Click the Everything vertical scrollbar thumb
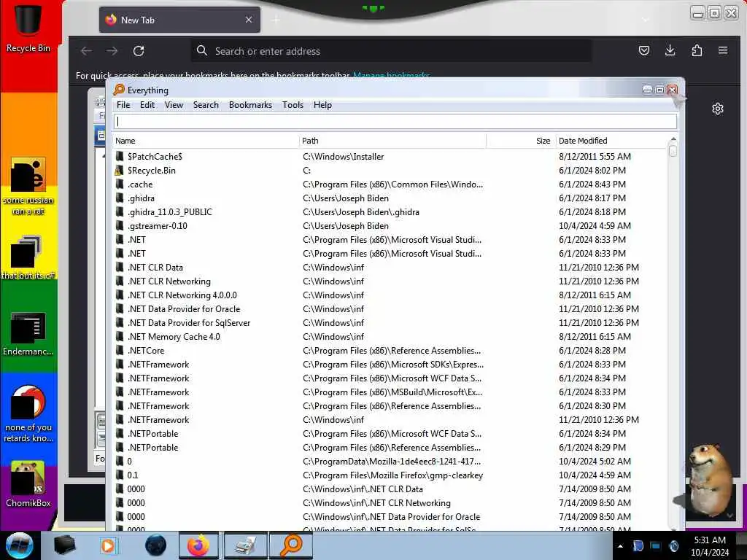Viewport: 747px width, 560px height. point(673,151)
